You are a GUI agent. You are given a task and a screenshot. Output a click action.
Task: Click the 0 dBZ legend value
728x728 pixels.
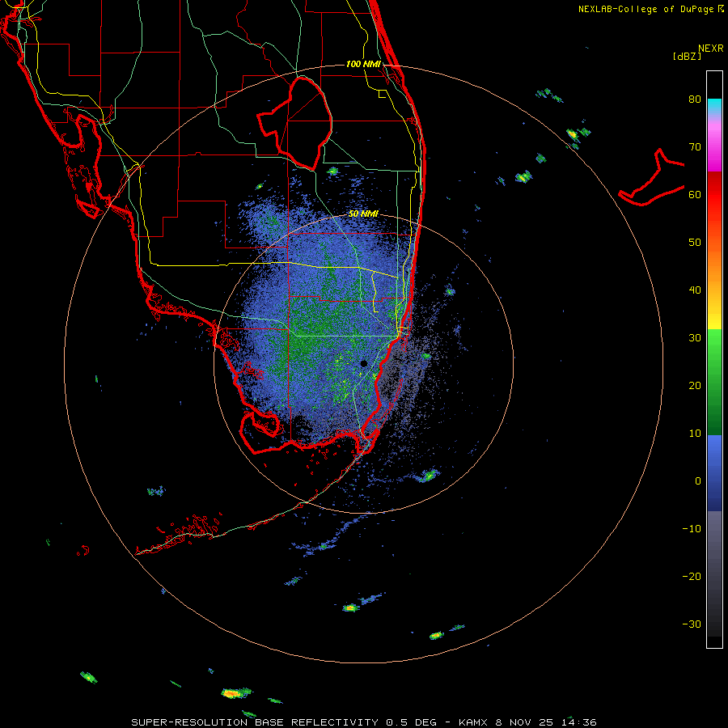698,481
